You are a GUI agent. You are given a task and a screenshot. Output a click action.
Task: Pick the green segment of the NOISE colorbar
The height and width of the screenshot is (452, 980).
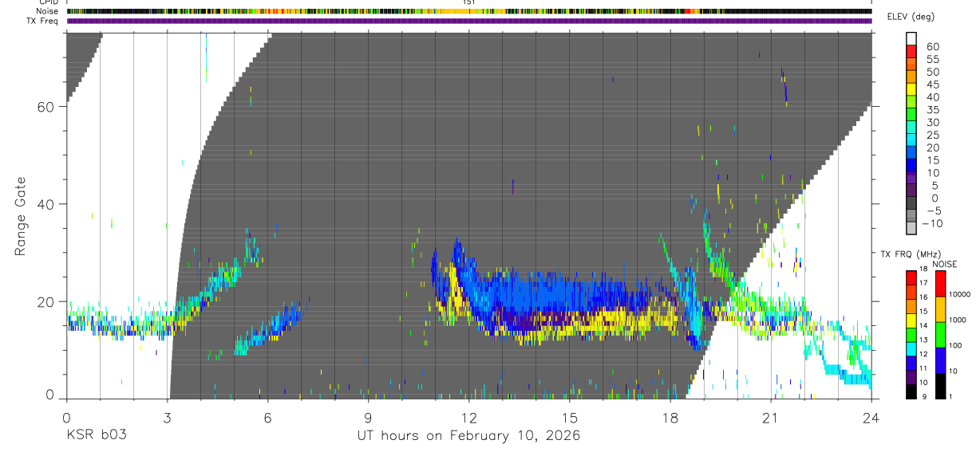coord(939,334)
